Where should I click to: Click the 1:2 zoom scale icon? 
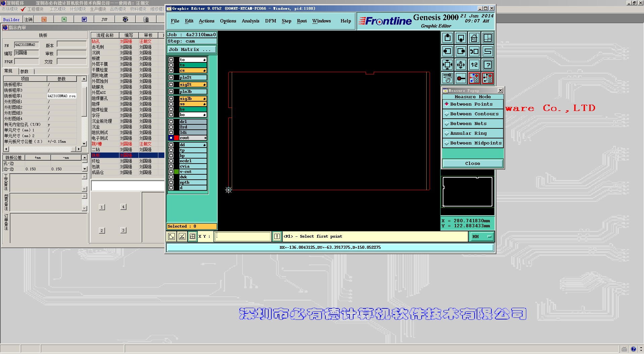(474, 65)
